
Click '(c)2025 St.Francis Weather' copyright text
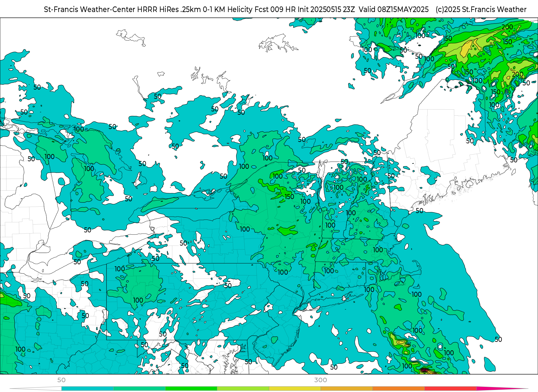[x=481, y=10]
